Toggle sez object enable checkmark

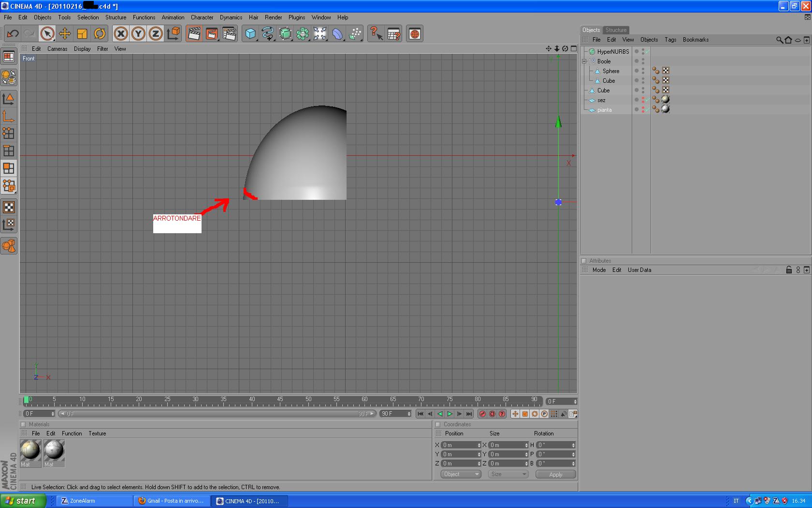(647, 100)
